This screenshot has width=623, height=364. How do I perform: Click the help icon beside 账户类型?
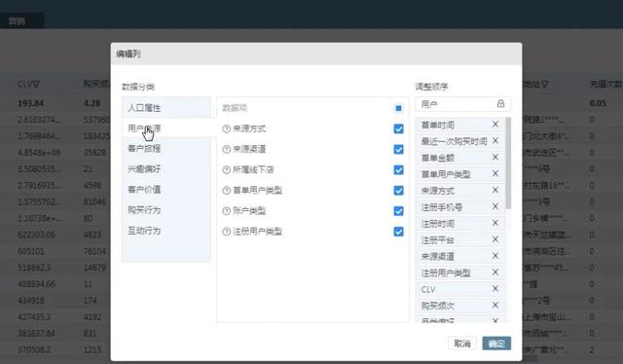(x=227, y=211)
